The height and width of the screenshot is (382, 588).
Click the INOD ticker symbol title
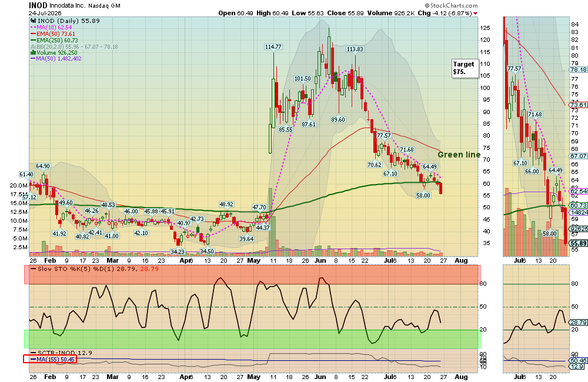(38, 5)
